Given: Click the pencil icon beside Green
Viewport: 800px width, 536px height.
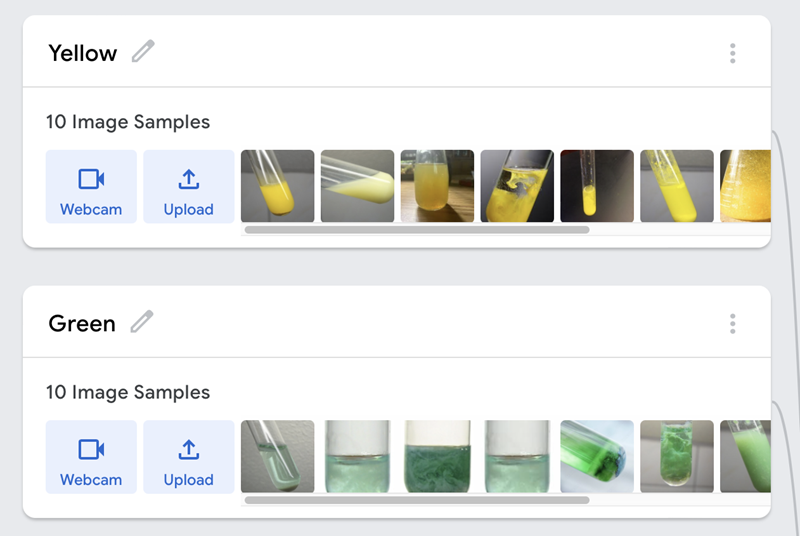Looking at the screenshot, I should [x=143, y=321].
